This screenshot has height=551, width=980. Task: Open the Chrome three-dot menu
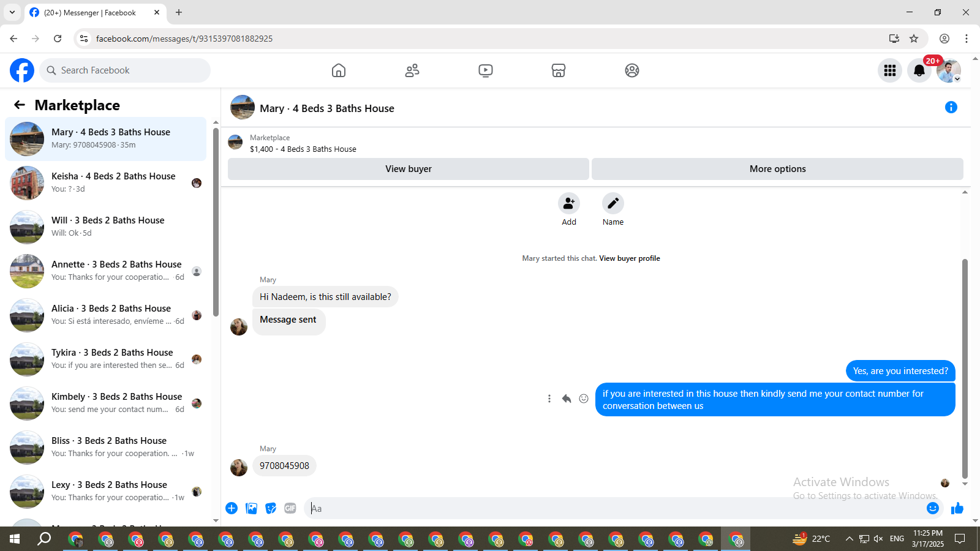click(967, 39)
